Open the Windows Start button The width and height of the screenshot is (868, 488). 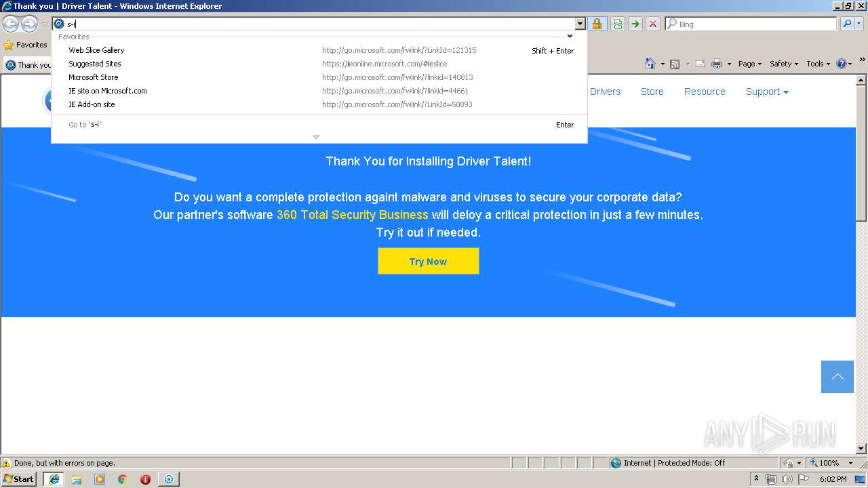click(x=19, y=479)
